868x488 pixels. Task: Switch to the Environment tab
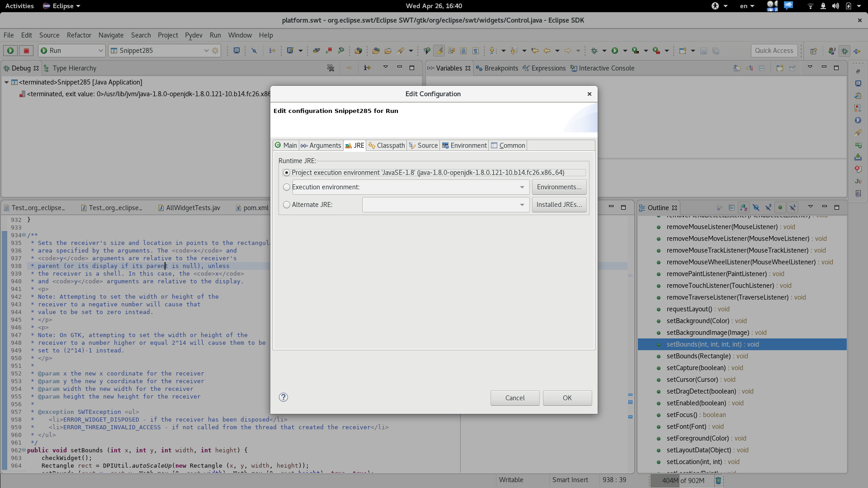[x=464, y=145]
